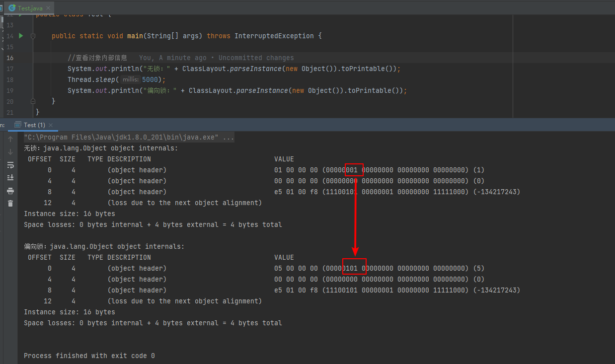Click '无锁: java.lang.Object object internals:' output line
Viewport: 615px width, 364px height.
click(x=101, y=148)
